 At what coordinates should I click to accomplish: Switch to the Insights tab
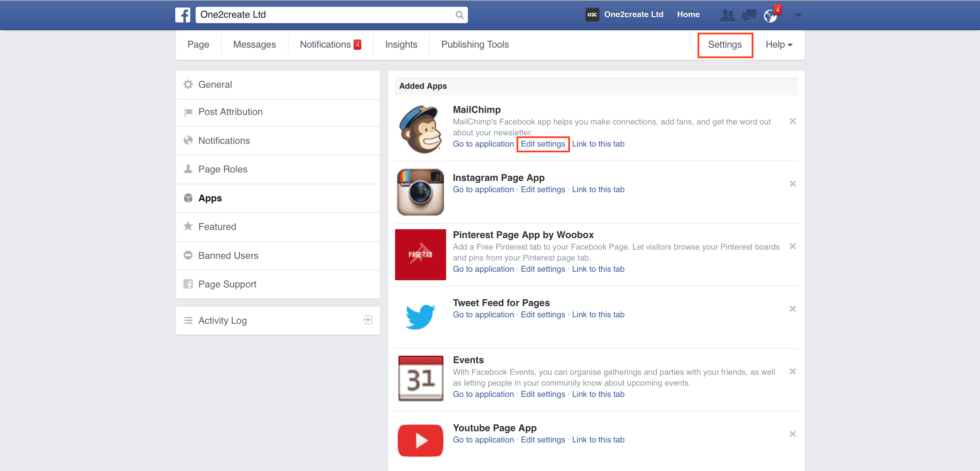click(401, 45)
